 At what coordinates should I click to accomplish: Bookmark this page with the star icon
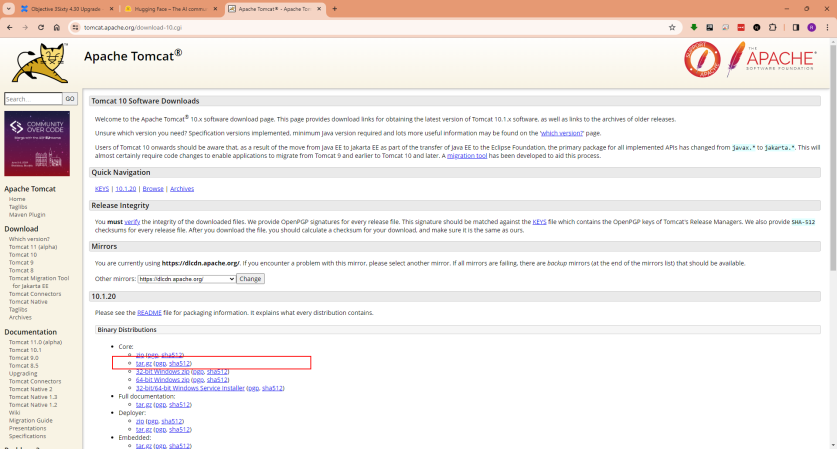(672, 27)
